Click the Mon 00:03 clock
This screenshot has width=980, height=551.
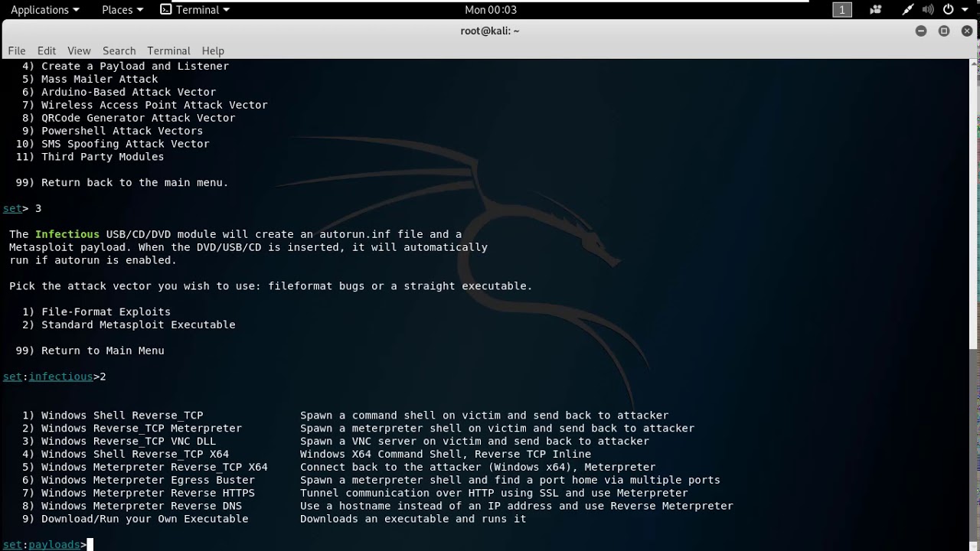coord(491,10)
